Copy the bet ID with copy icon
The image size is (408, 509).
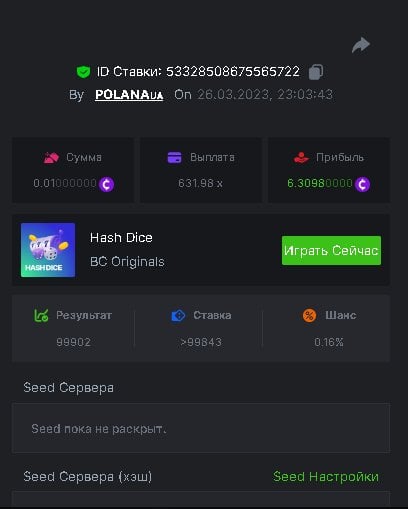click(x=315, y=72)
